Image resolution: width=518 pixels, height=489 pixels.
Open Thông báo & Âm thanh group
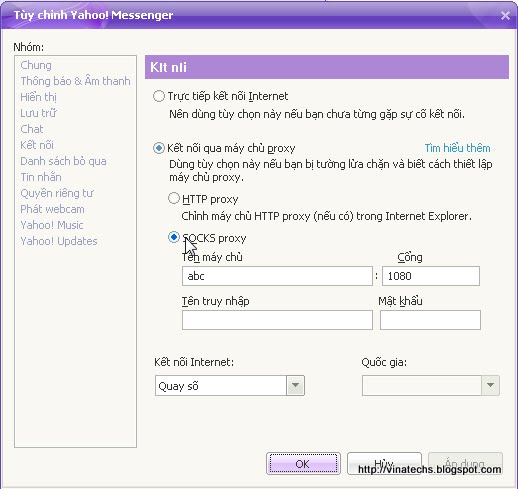point(75,81)
